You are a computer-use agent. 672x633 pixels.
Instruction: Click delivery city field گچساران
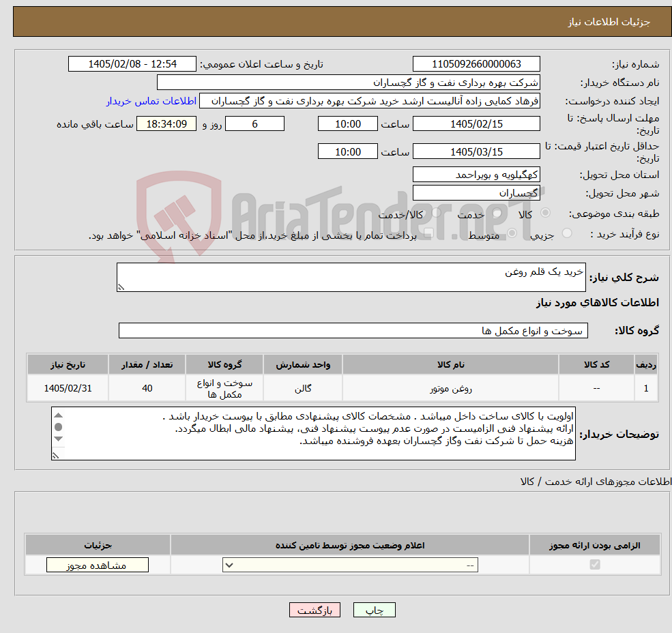[476, 193]
